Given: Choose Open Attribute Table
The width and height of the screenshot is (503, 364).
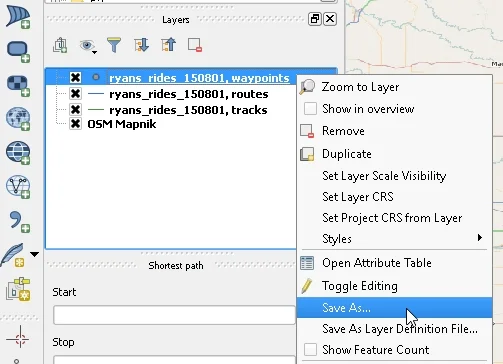Looking at the screenshot, I should (395, 263).
